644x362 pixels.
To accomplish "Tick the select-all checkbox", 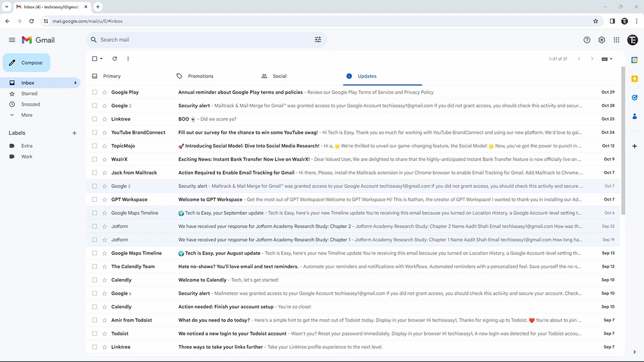I will tap(95, 59).
